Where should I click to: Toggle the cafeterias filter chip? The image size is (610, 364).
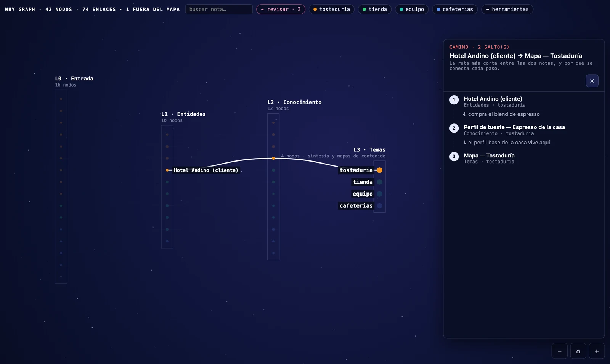[x=455, y=9]
